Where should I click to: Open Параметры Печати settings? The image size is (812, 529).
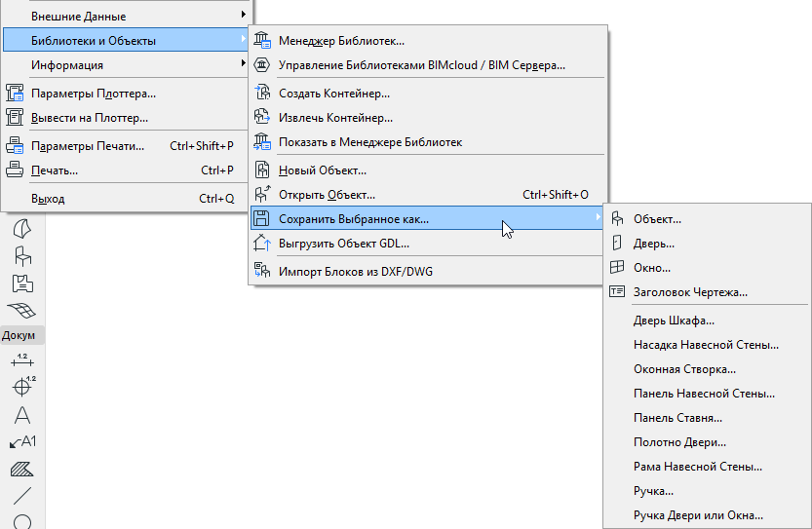click(125, 146)
